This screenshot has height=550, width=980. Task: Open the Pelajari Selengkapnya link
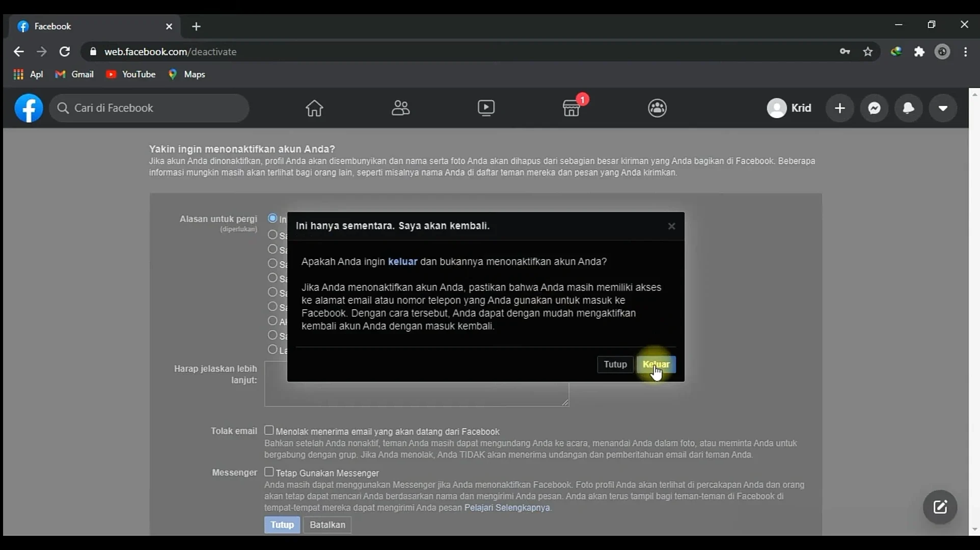tap(507, 508)
